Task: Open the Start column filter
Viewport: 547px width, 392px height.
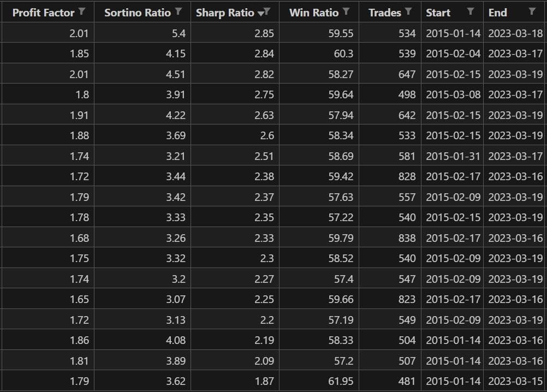Action: [x=470, y=11]
